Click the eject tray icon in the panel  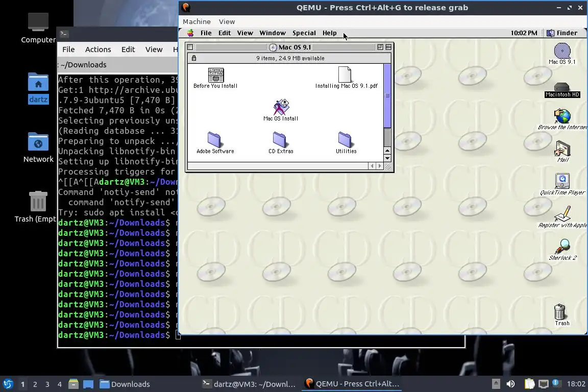(496, 384)
